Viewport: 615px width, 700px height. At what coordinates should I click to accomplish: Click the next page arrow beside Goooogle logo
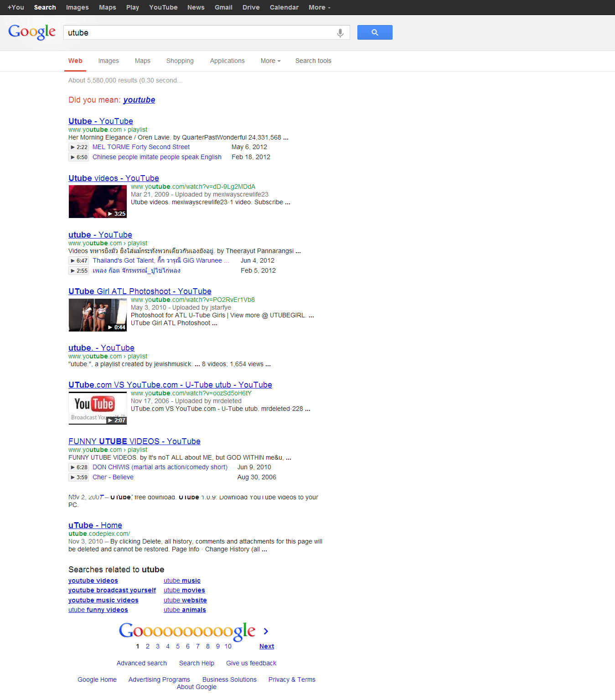coord(266,631)
